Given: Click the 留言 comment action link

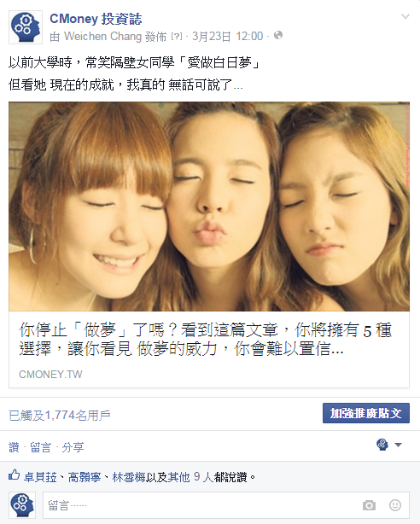Looking at the screenshot, I should [40, 447].
